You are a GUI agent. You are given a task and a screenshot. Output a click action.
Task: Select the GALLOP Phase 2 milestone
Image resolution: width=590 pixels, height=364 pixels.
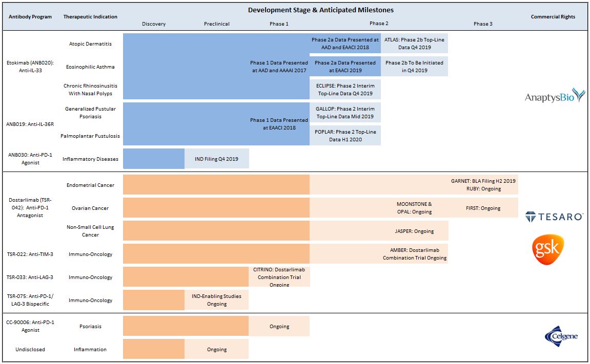(344, 112)
